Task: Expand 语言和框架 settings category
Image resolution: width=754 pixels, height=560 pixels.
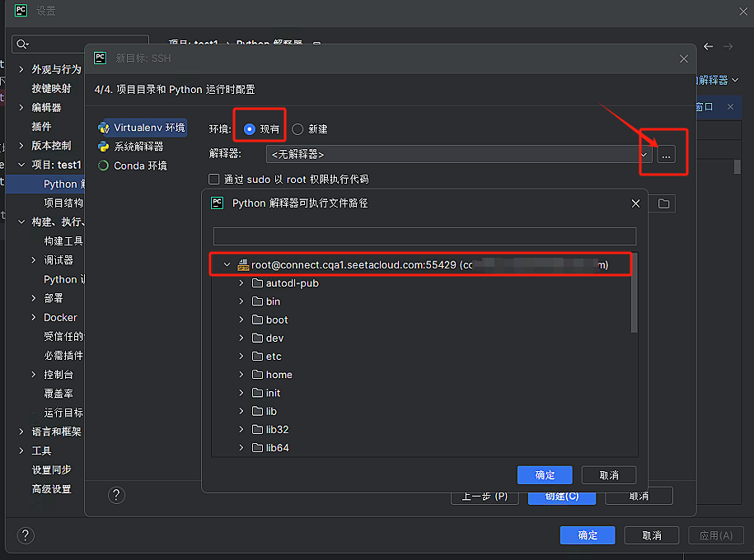Action: (x=21, y=432)
